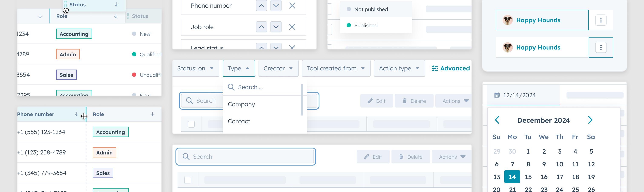The height and width of the screenshot is (192, 644).
Task: Click the Sales tag beside +1 (345) 779-3654
Action: coord(103,173)
